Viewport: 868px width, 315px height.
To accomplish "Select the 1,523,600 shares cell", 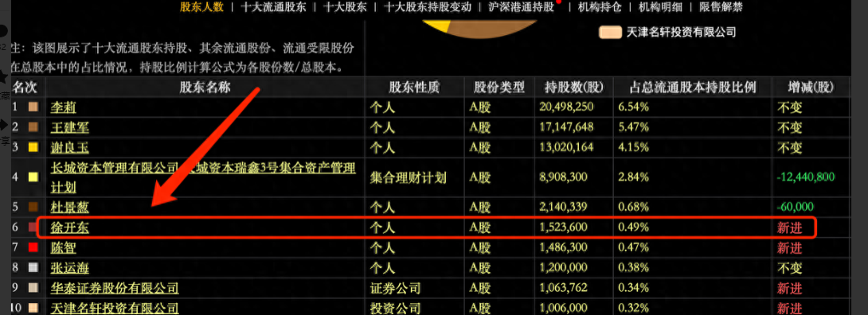I will click(x=563, y=227).
